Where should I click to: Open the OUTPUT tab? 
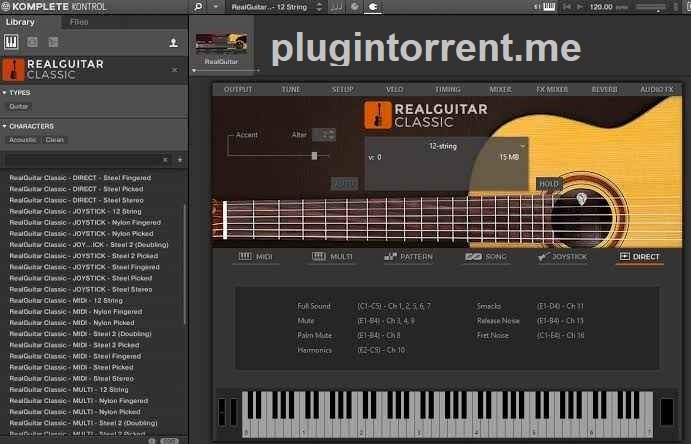(x=238, y=89)
